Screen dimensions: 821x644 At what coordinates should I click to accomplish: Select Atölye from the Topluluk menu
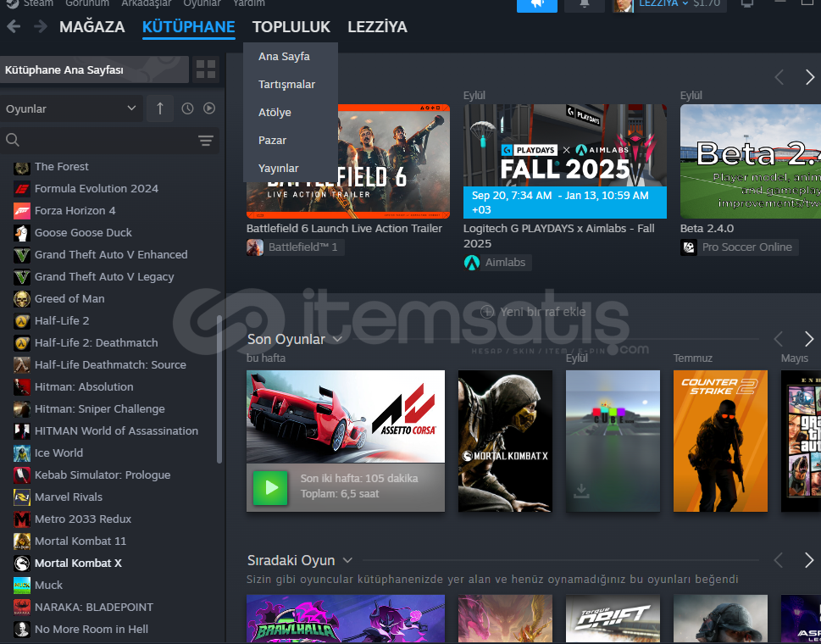click(275, 113)
